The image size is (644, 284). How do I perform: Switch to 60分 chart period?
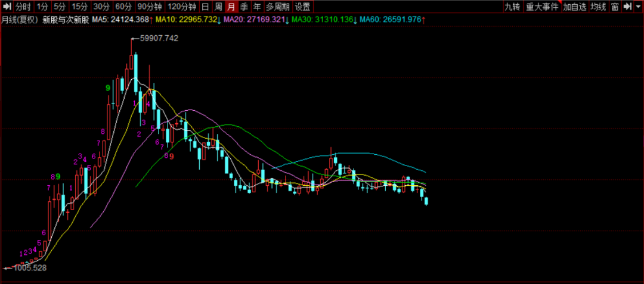(123, 7)
